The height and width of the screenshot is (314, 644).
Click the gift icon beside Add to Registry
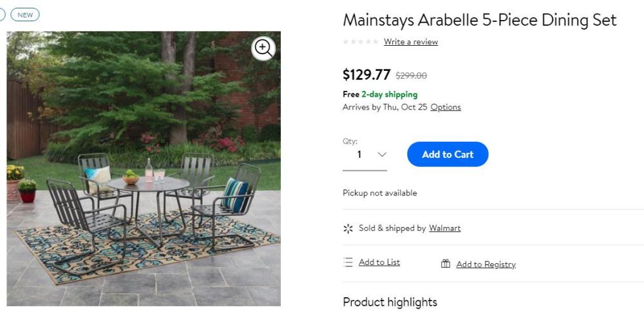point(446,264)
